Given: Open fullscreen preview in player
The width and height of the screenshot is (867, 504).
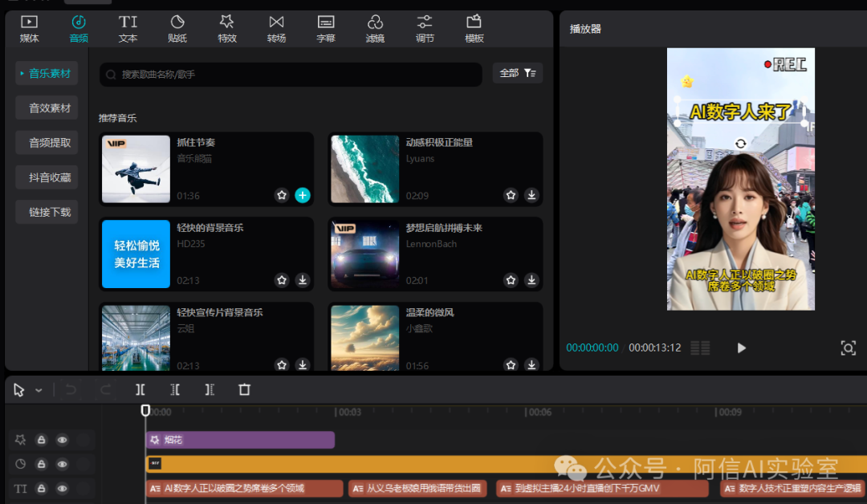Looking at the screenshot, I should [x=848, y=348].
